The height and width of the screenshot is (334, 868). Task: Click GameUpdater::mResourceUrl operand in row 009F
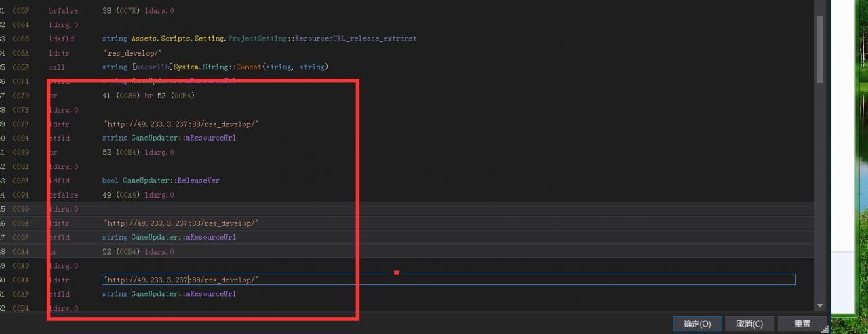pyautogui.click(x=169, y=238)
